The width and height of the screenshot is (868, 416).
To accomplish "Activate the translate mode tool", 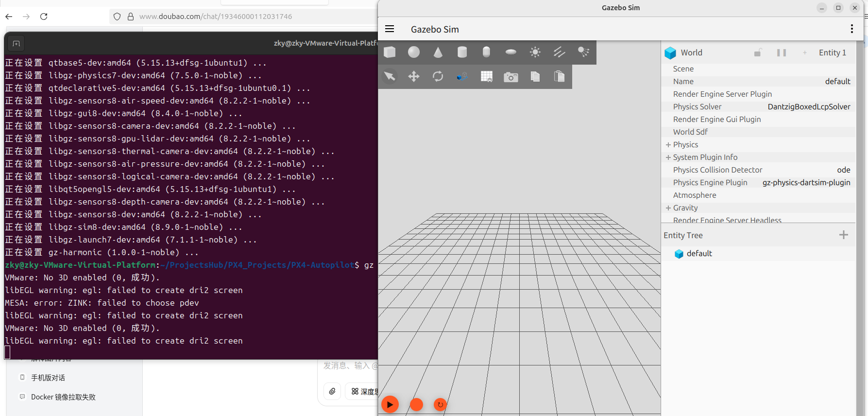I will coord(414,76).
